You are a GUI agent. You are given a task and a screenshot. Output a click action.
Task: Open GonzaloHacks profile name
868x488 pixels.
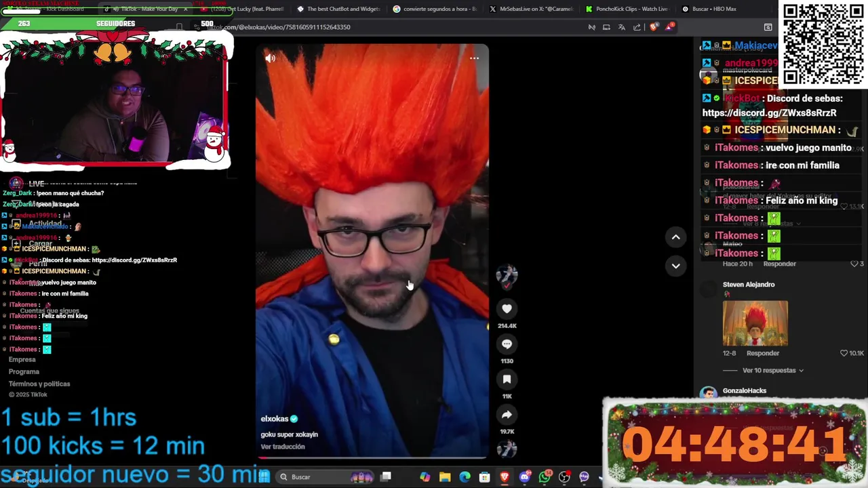click(745, 390)
